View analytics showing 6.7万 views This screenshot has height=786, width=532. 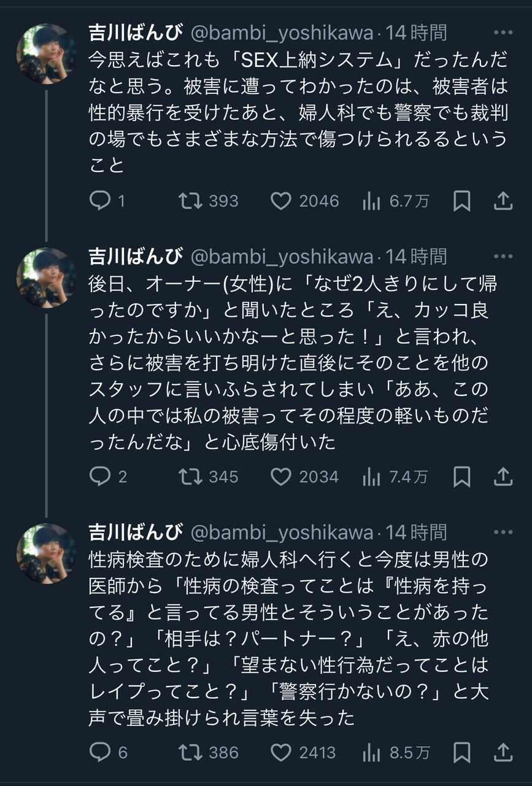point(372,201)
